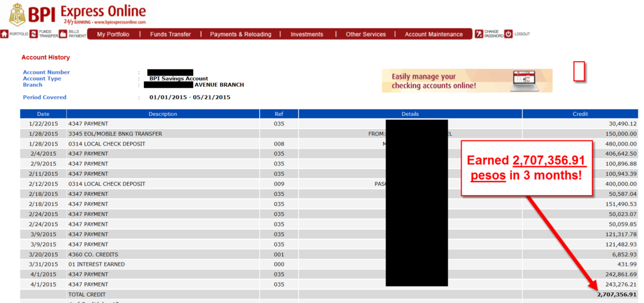Select the 01 INTEREST EARNED description

[96, 265]
